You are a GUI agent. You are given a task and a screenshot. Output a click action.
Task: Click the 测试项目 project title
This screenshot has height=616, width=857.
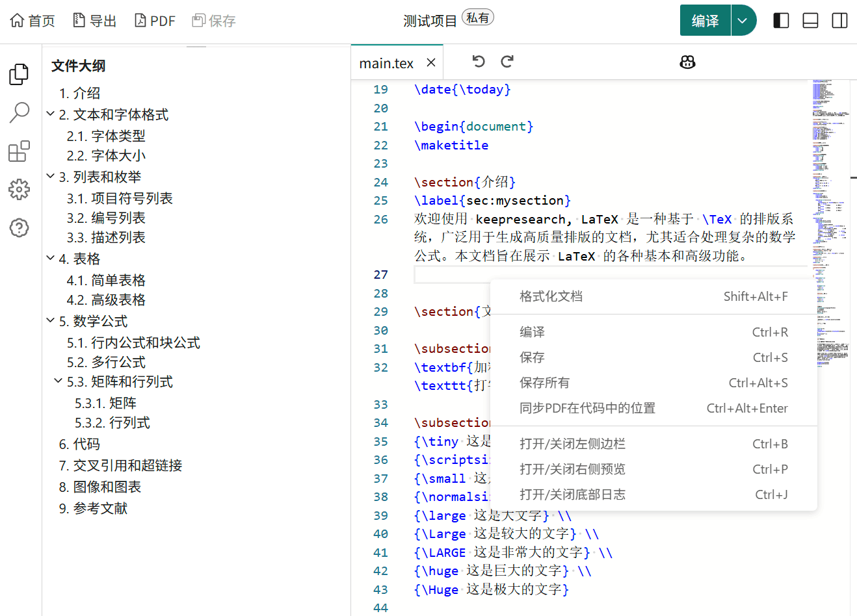pos(430,21)
